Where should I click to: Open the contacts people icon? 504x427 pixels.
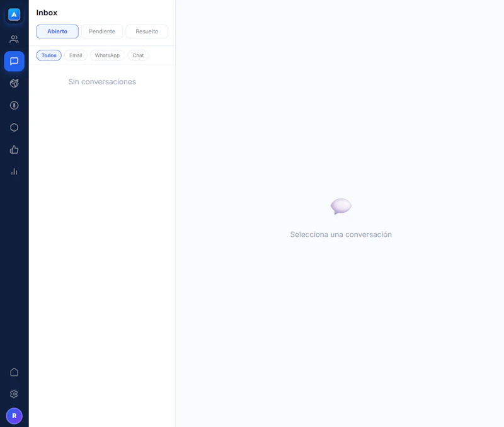click(14, 39)
